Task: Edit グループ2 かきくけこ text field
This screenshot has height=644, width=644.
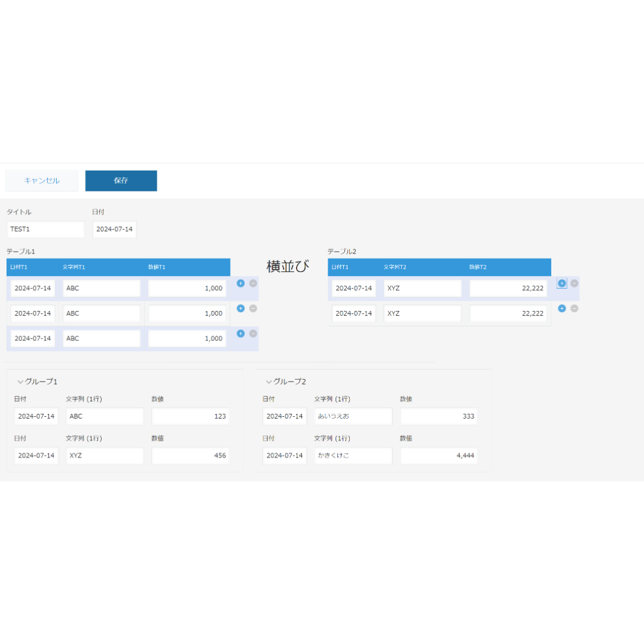Action: (353, 456)
